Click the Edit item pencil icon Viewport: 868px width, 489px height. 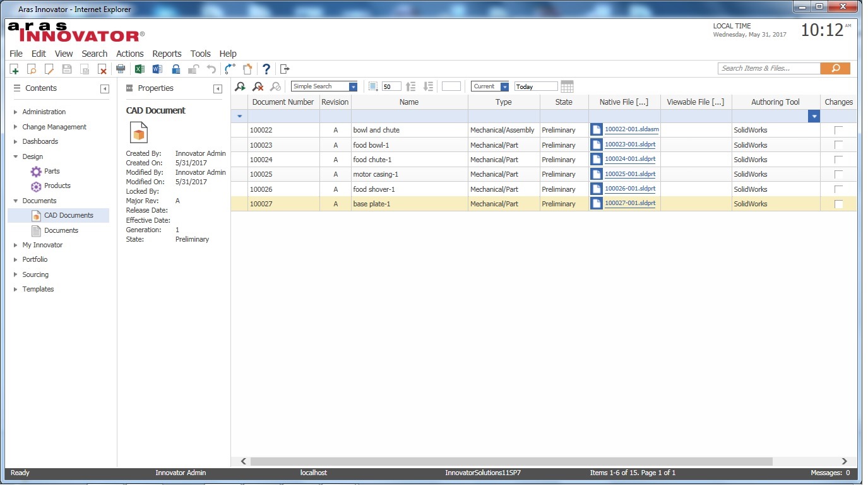click(x=49, y=69)
